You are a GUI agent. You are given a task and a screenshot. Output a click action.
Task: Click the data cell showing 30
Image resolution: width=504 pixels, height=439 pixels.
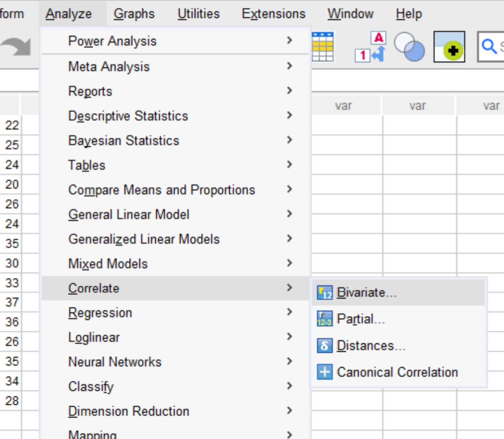tap(11, 264)
